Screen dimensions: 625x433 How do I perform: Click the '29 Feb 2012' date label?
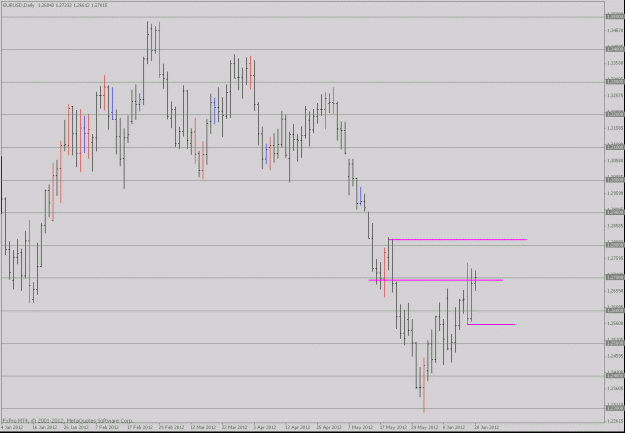click(x=172, y=427)
